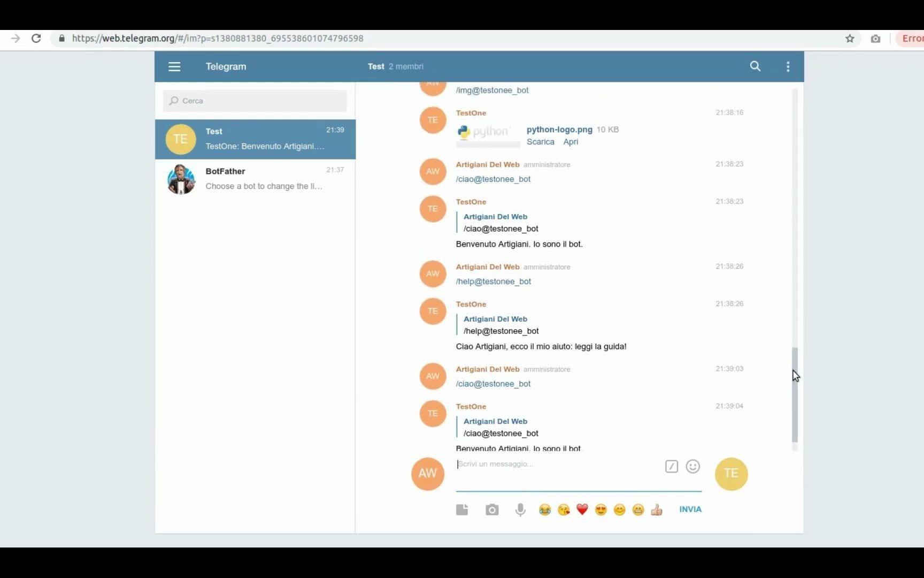924x578 pixels.
Task: Click message 'Ciao Artigiani, ecco il mio aiuto'
Action: point(541,347)
